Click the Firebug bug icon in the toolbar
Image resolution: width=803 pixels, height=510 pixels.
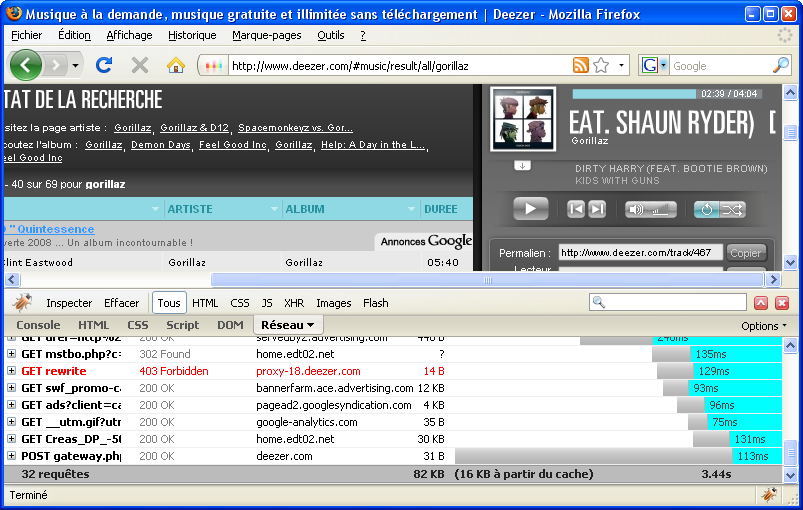coord(22,303)
